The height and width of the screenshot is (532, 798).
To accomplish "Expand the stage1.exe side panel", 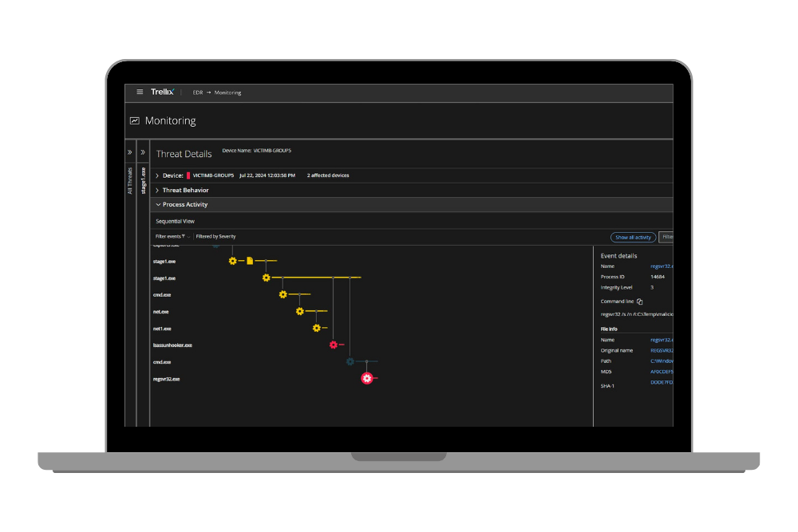I will (x=143, y=152).
